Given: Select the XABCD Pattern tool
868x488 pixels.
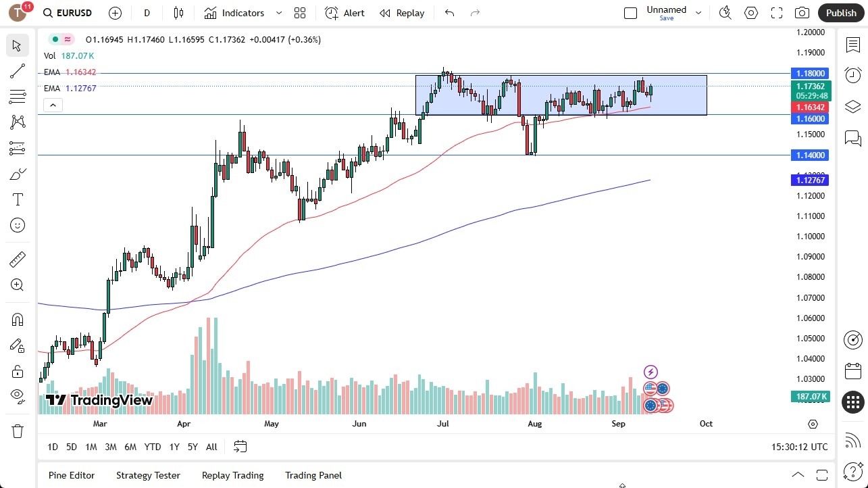Looking at the screenshot, I should 18,122.
